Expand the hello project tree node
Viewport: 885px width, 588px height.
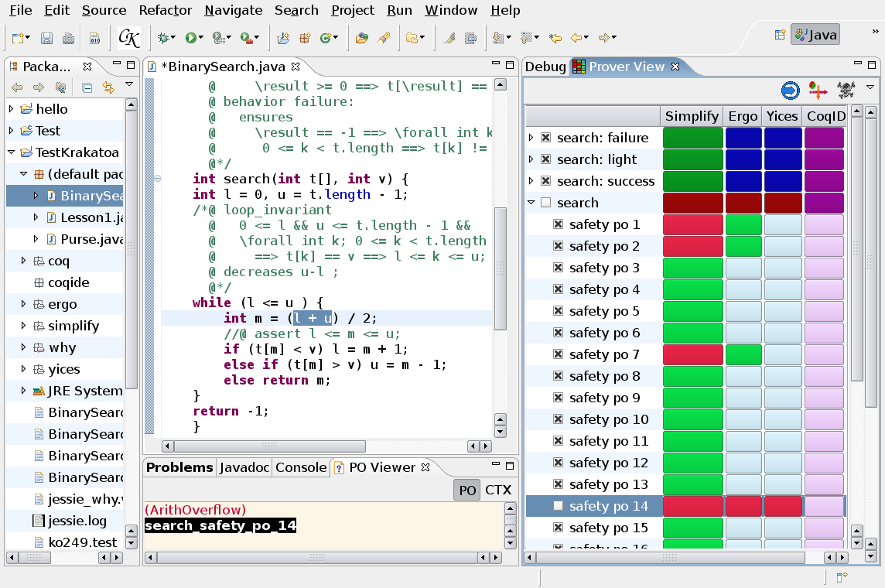coord(12,108)
